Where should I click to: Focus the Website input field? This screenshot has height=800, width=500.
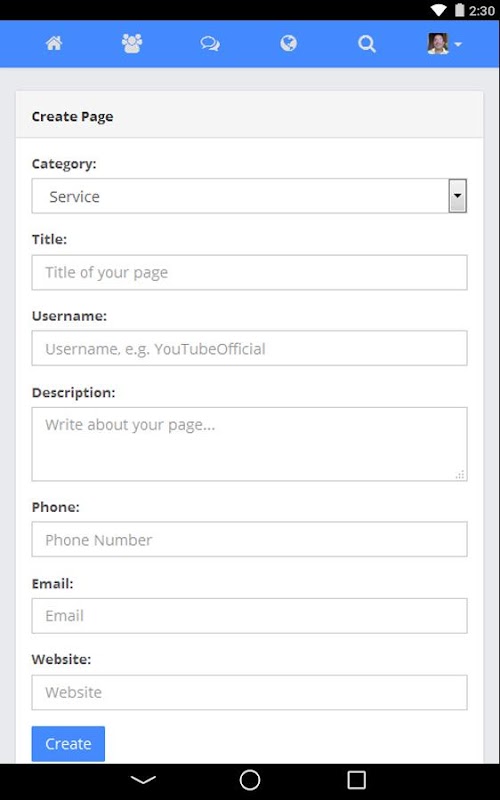pyautogui.click(x=249, y=692)
